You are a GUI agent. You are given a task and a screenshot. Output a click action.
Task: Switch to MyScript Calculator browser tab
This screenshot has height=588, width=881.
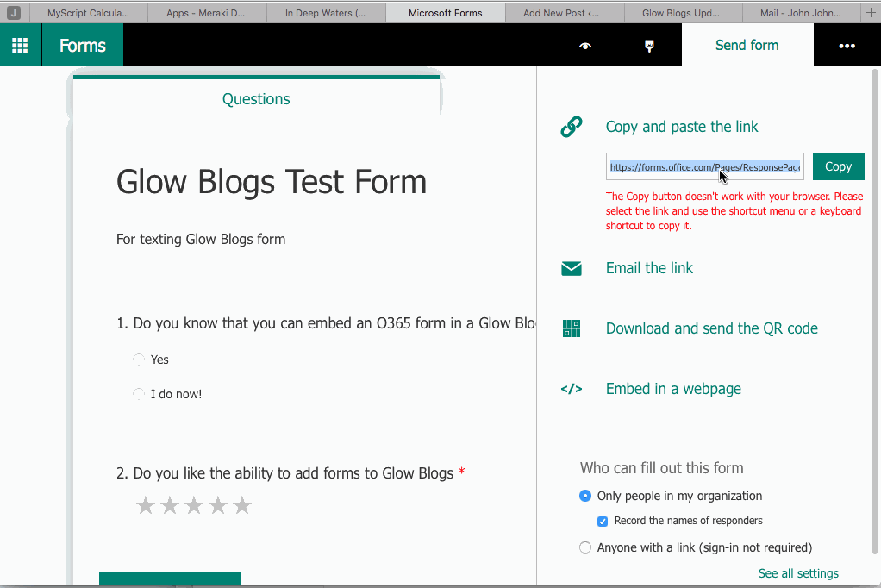point(88,12)
